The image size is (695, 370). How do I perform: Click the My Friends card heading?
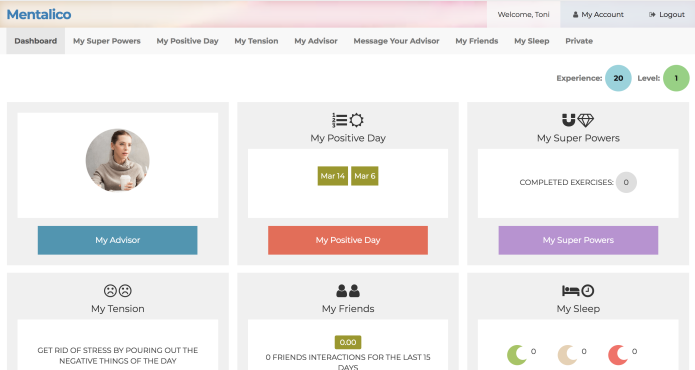[348, 309]
